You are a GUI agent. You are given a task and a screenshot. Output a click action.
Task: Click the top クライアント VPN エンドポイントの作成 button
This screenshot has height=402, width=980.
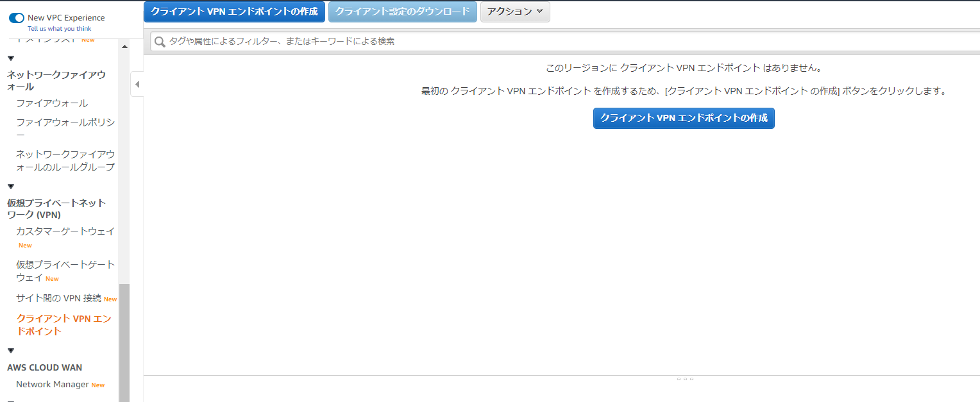tap(234, 12)
